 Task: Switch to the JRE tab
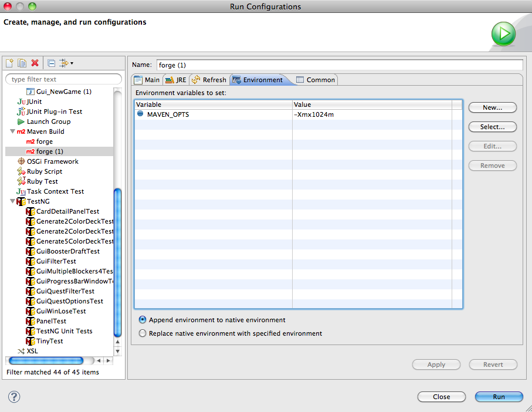(176, 80)
